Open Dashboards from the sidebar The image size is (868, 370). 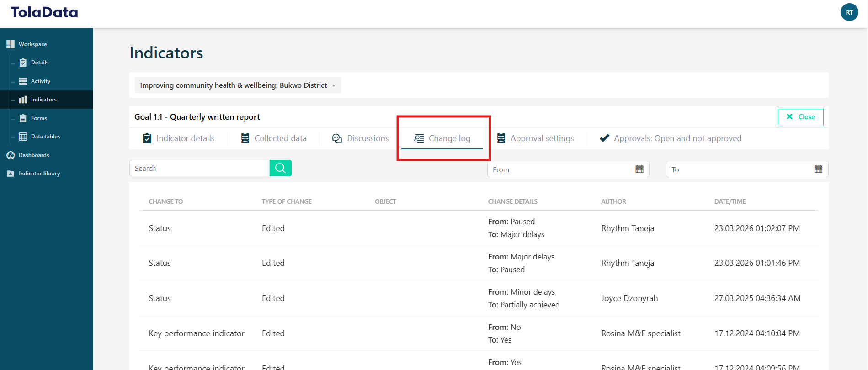click(33, 155)
